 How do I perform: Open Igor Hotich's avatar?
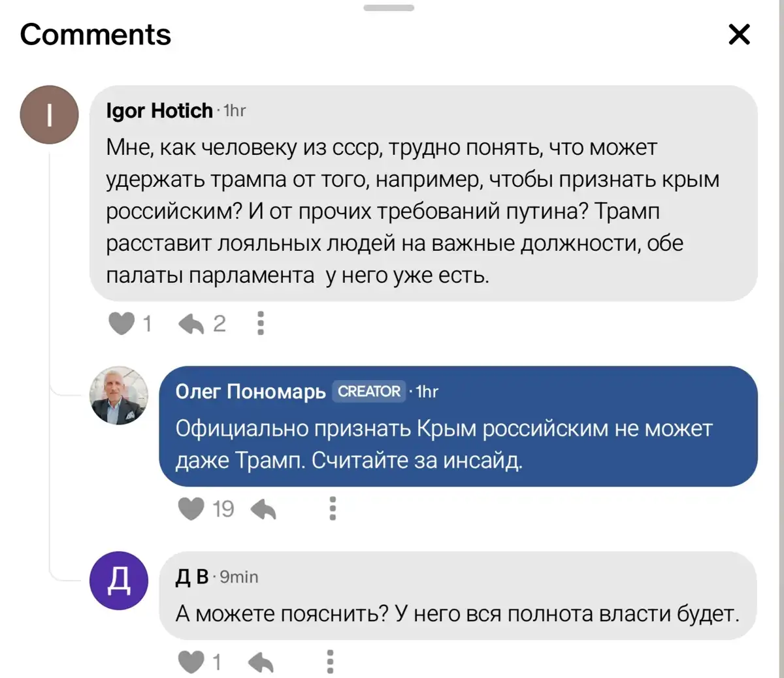point(50,115)
